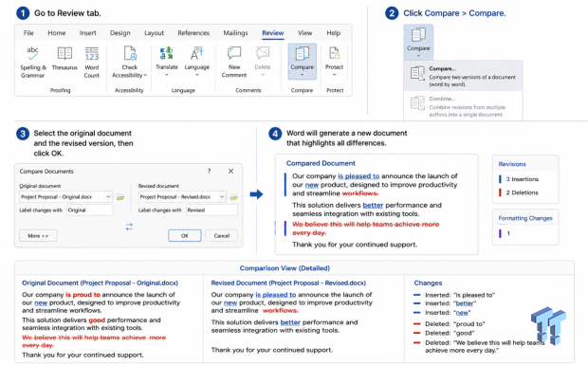588x365 pixels.
Task: Click the Comparison View (Detailed) title
Action: (x=285, y=268)
